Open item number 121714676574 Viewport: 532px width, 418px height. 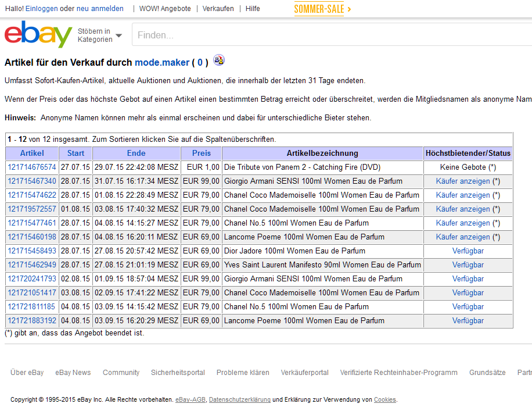32,167
